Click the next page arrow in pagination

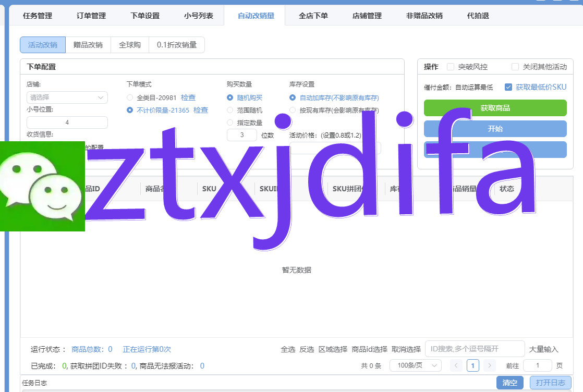(489, 365)
